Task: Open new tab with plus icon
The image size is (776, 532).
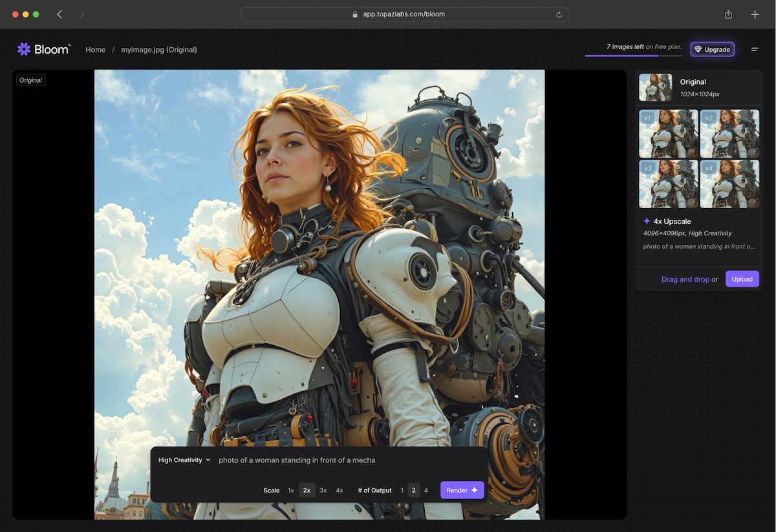Action: [755, 14]
